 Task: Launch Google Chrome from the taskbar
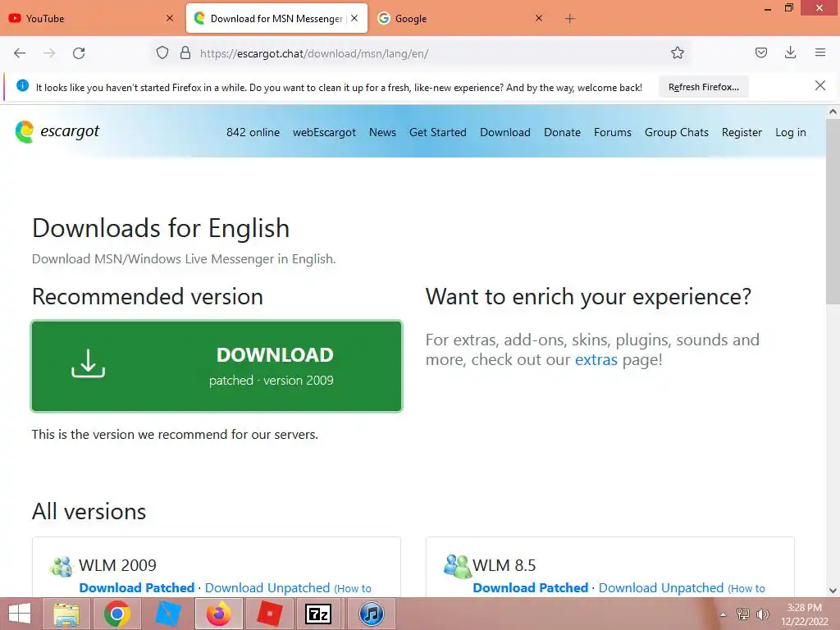117,614
